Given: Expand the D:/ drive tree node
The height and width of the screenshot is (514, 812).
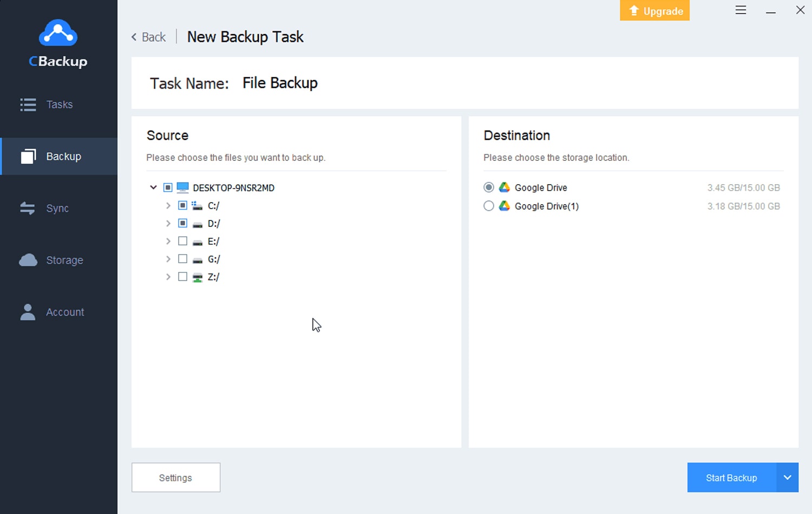Looking at the screenshot, I should point(168,223).
